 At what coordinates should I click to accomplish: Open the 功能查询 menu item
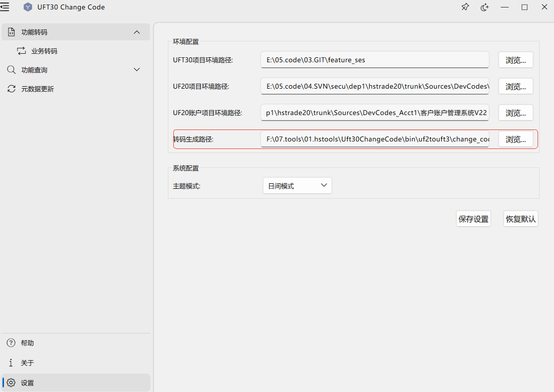point(76,70)
